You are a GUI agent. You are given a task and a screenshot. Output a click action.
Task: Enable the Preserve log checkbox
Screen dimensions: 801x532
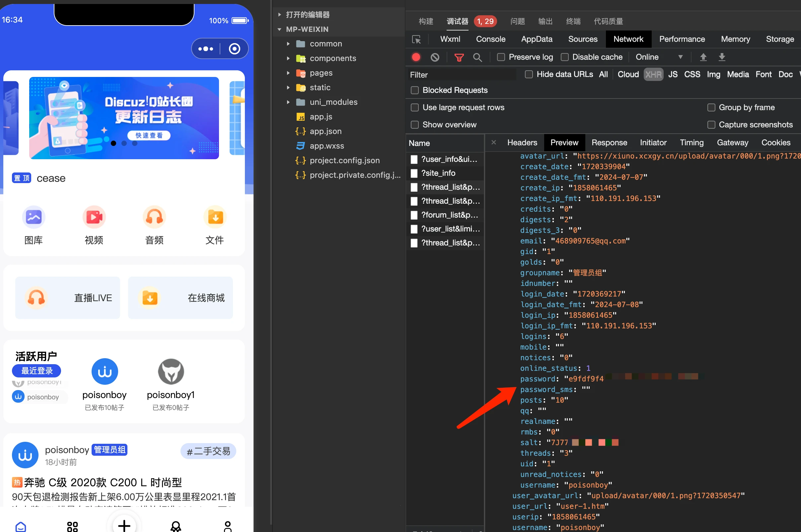click(x=501, y=57)
